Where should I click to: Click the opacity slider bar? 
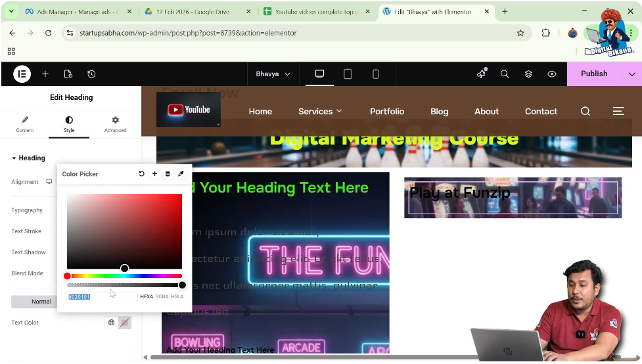(124, 285)
